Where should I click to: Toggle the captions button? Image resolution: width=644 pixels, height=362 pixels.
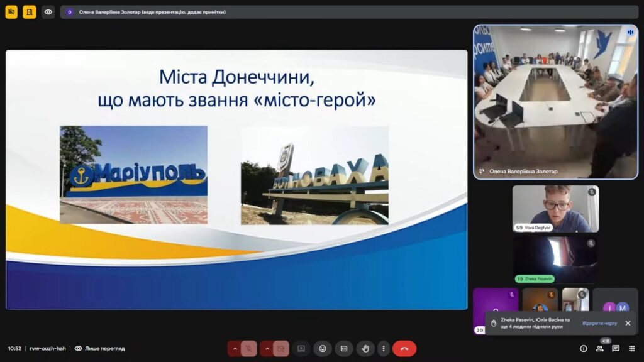[x=344, y=348]
